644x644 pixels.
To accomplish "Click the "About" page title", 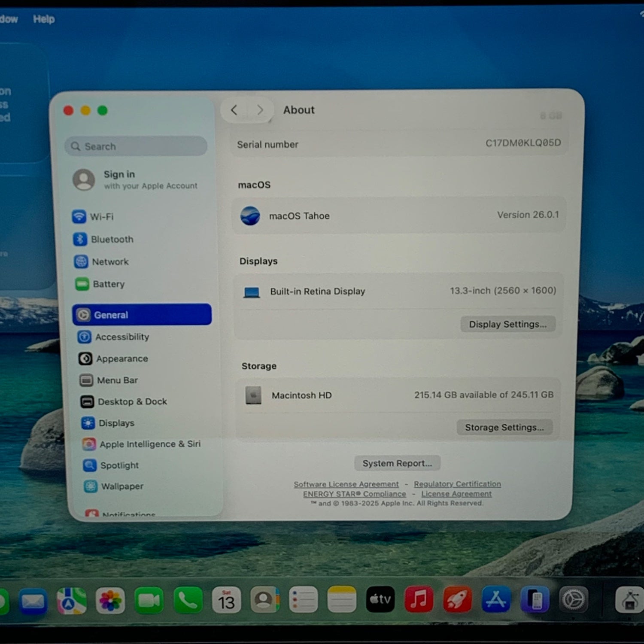I will (x=299, y=110).
